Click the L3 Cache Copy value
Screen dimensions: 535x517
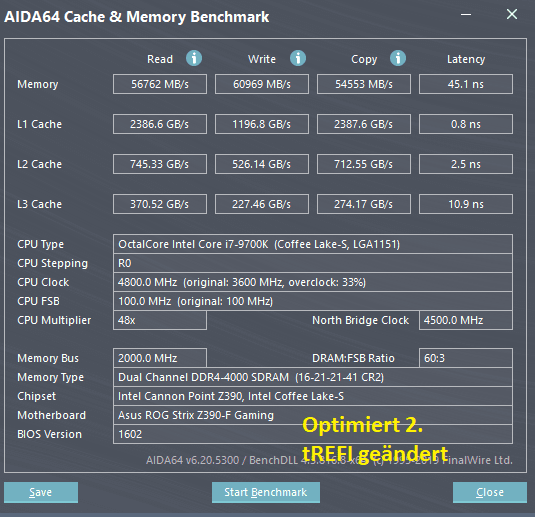(364, 204)
